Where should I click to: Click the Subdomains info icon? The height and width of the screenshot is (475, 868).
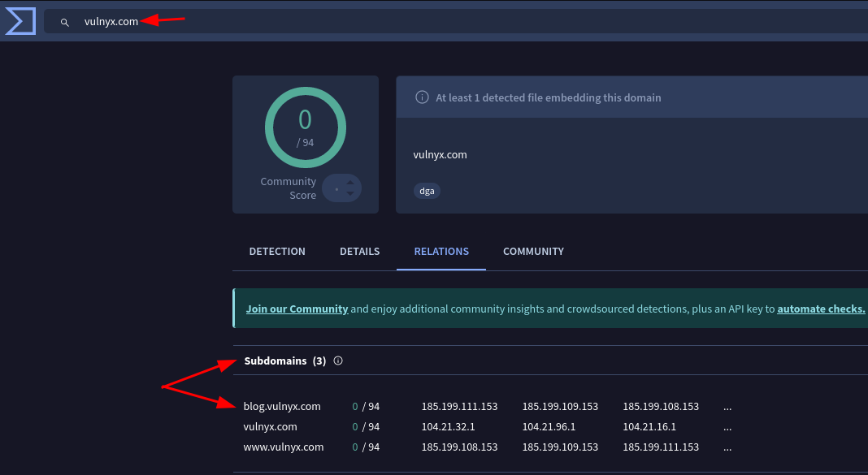(338, 361)
